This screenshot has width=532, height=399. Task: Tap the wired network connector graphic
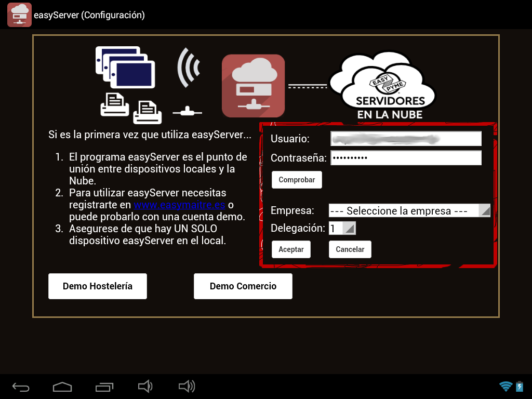[x=187, y=111]
